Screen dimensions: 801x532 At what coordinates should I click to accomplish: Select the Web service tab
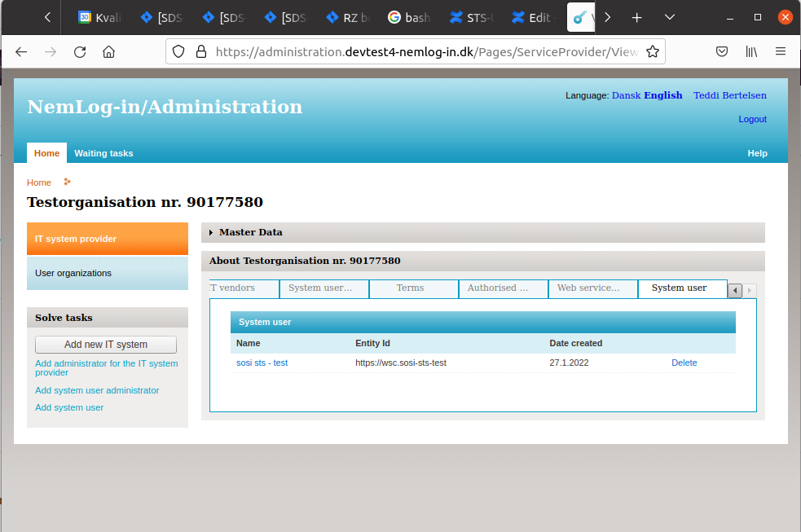(x=588, y=288)
